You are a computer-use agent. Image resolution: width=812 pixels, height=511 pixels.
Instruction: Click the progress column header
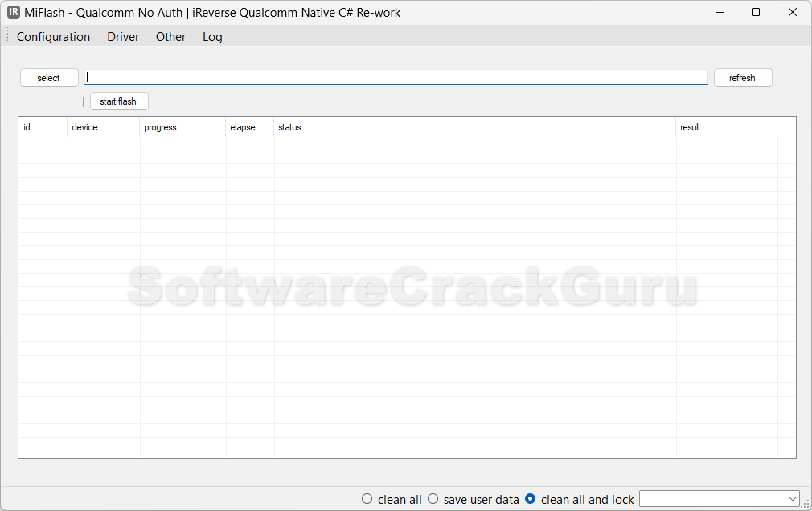(x=182, y=127)
